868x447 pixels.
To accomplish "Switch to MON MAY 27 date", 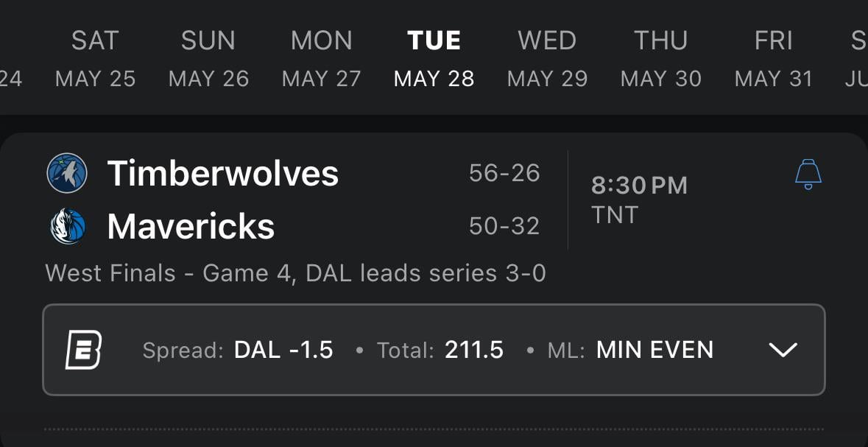I will [322, 59].
